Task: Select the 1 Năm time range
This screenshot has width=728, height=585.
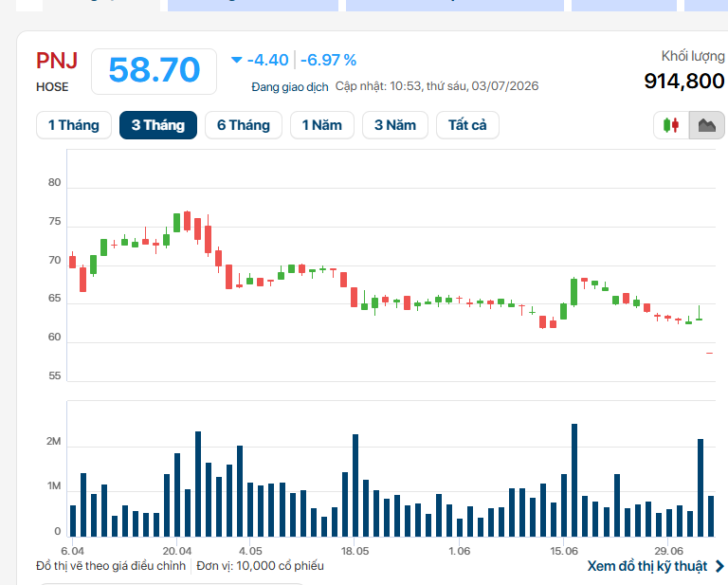Action: pos(322,125)
